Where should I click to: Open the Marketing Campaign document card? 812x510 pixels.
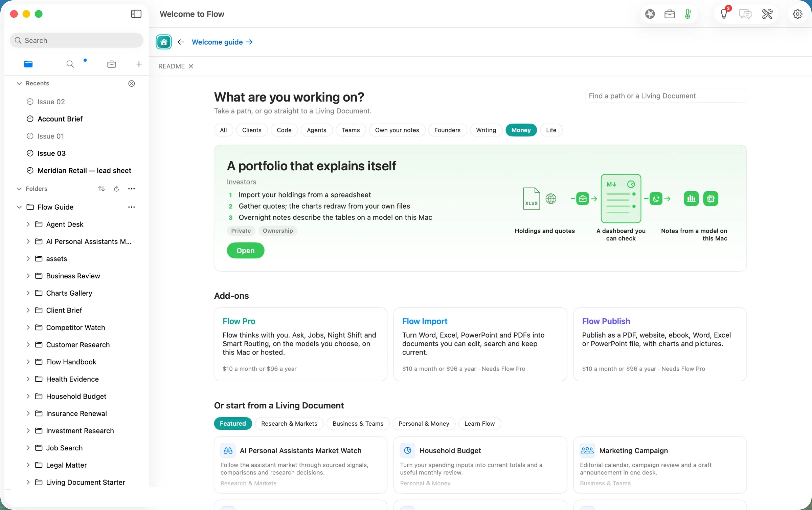click(x=660, y=465)
